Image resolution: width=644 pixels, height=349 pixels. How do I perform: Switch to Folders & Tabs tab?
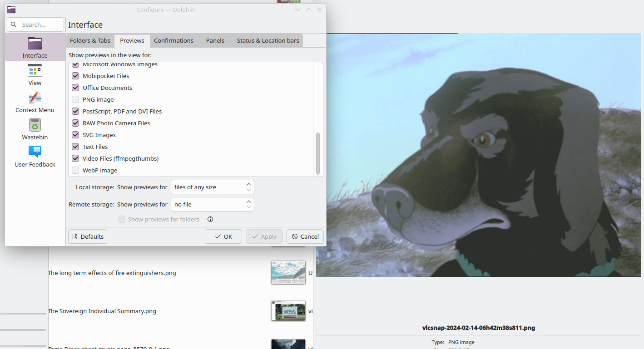coord(90,40)
